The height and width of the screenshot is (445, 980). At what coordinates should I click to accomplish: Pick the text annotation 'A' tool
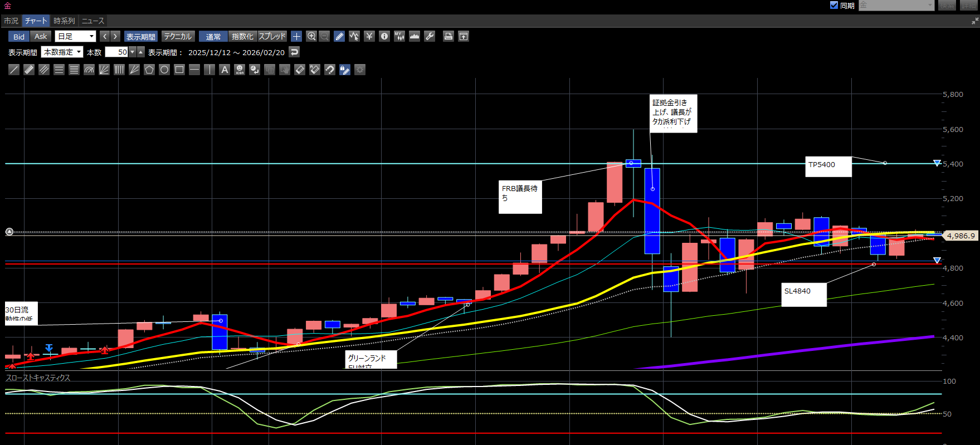click(x=225, y=70)
